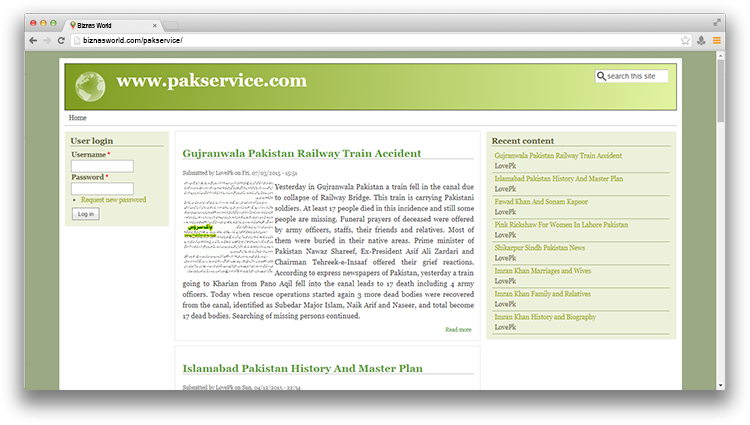The image size is (750, 425).
Task: Open a new browser tab
Action: point(171,23)
